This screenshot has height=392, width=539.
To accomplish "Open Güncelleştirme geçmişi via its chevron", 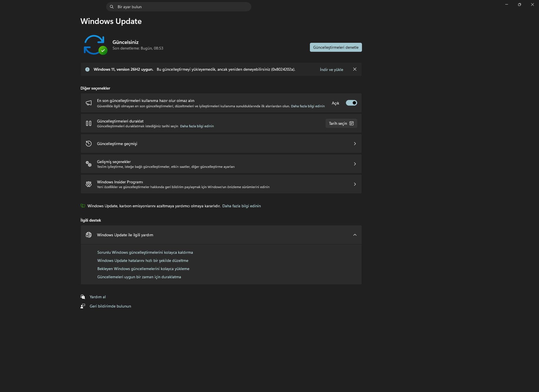I will (x=355, y=144).
